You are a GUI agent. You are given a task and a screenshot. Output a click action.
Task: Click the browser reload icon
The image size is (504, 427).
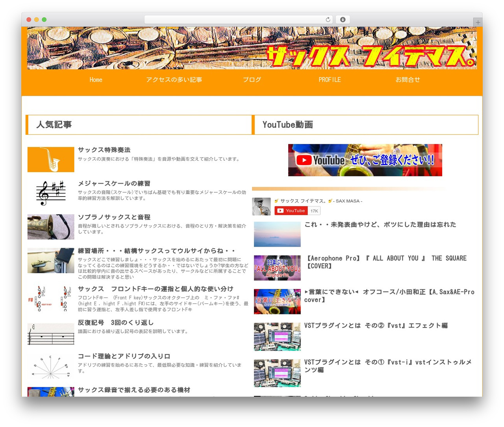pyautogui.click(x=328, y=20)
